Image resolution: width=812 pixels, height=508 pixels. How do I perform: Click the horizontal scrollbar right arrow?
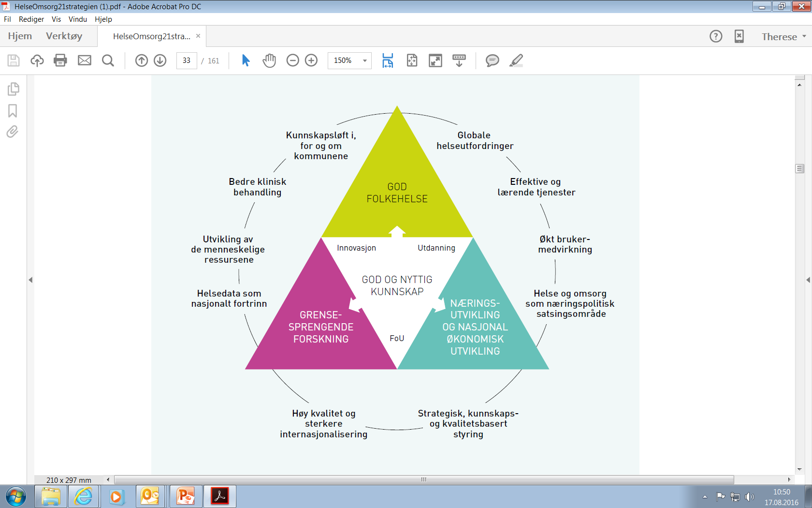pyautogui.click(x=789, y=479)
